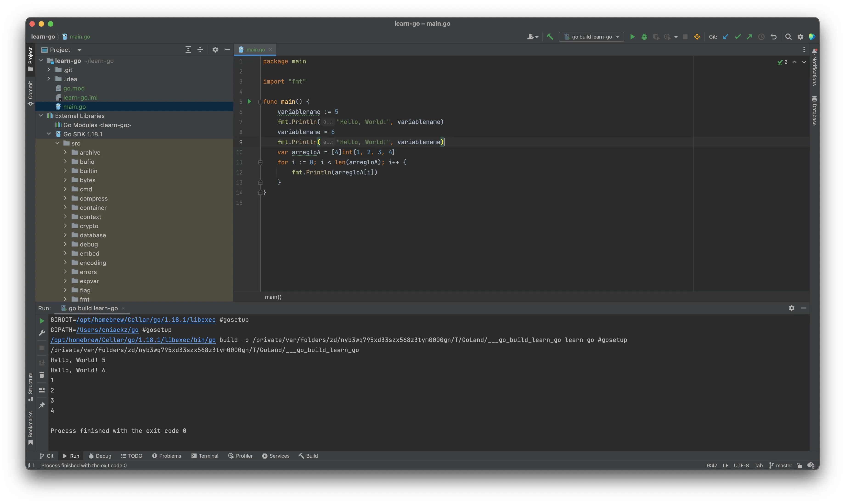Screen dimensions: 845x504
Task: Click the Build hammer icon
Action: (550, 37)
